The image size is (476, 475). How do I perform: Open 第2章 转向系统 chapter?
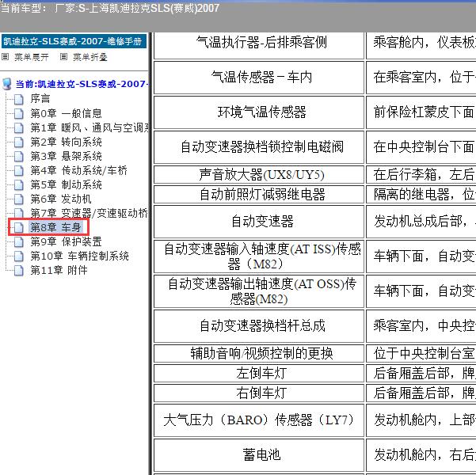coord(66,142)
